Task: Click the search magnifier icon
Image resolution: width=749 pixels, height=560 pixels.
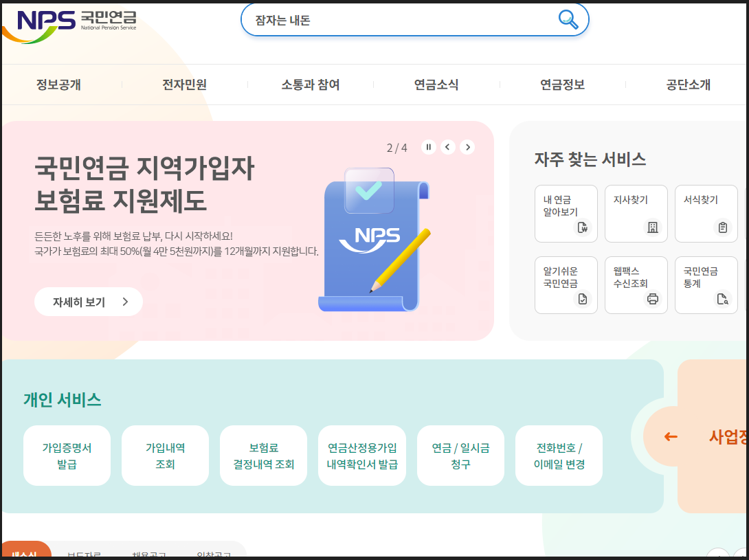Action: (x=568, y=19)
